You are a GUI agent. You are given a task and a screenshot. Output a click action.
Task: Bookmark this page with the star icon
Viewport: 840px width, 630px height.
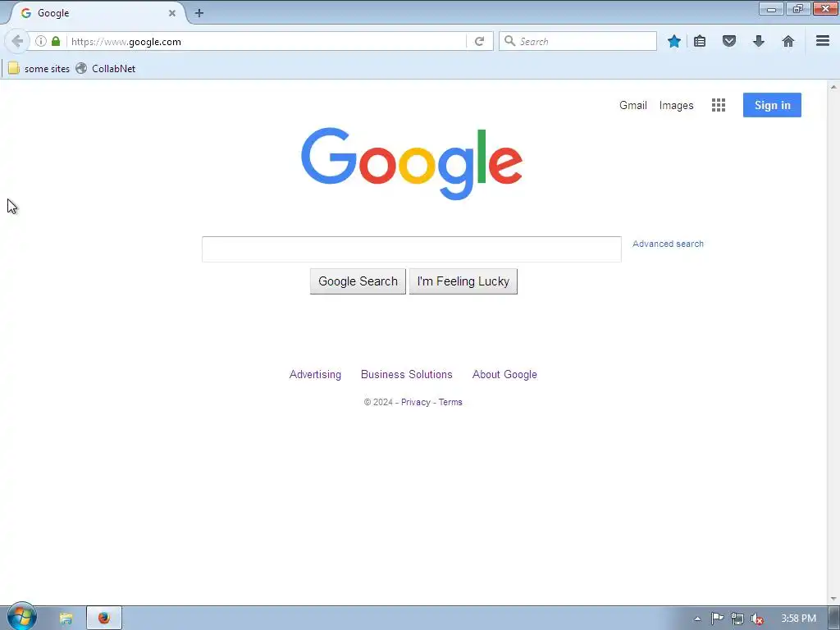(674, 41)
